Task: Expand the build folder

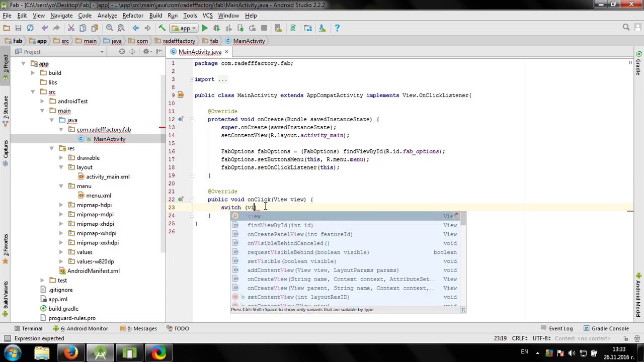Action: (33, 73)
